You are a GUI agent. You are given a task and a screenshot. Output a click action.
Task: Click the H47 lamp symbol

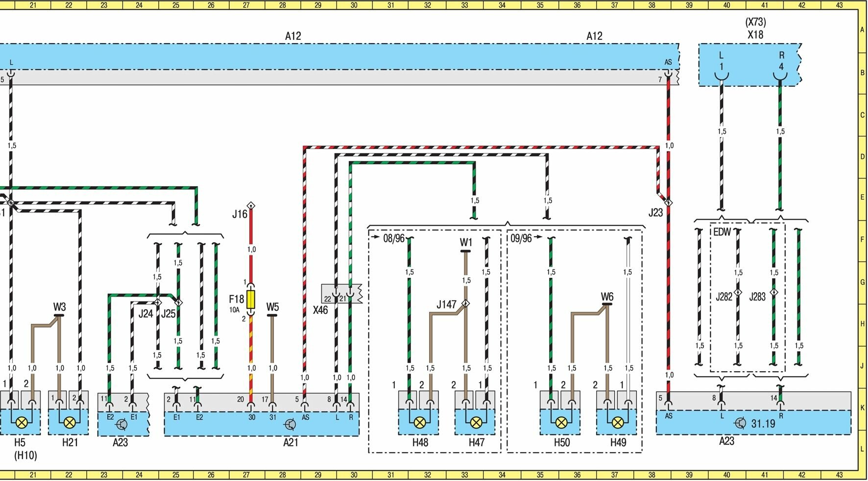coord(476,422)
